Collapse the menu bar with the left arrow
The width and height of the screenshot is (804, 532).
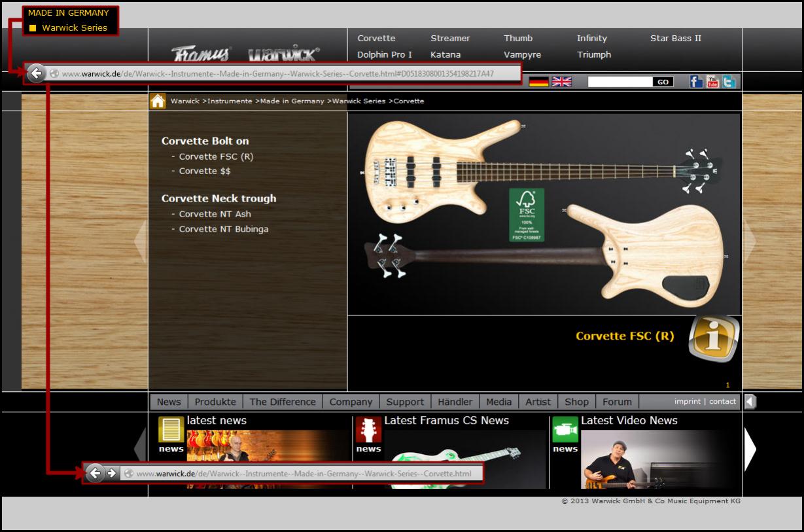click(x=750, y=402)
